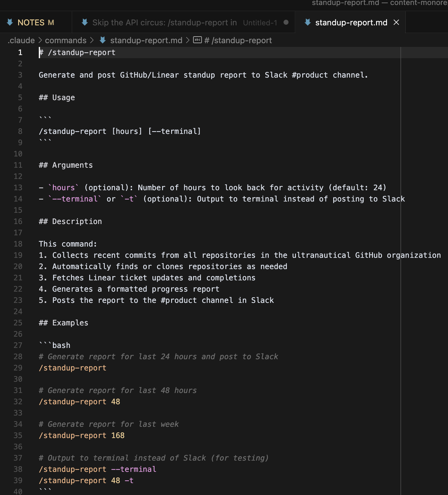Open .claude folder in breadcrumb
448x495 pixels.
pos(21,40)
